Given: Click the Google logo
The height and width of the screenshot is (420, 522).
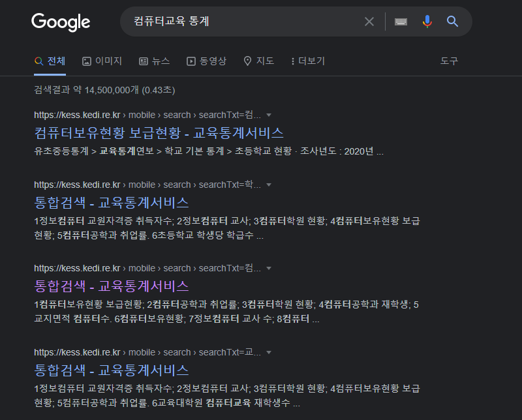Looking at the screenshot, I should (x=61, y=22).
